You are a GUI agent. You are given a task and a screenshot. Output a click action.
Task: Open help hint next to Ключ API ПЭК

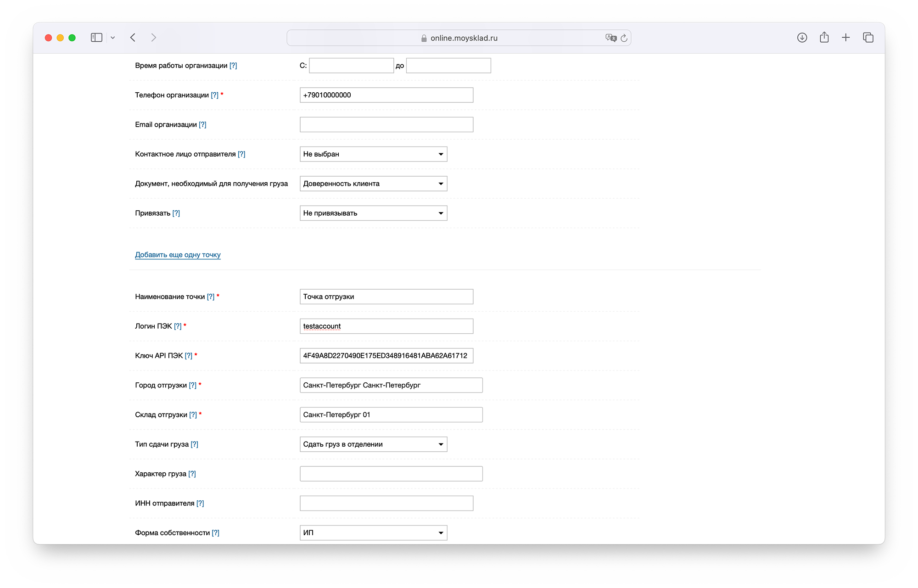click(x=188, y=356)
